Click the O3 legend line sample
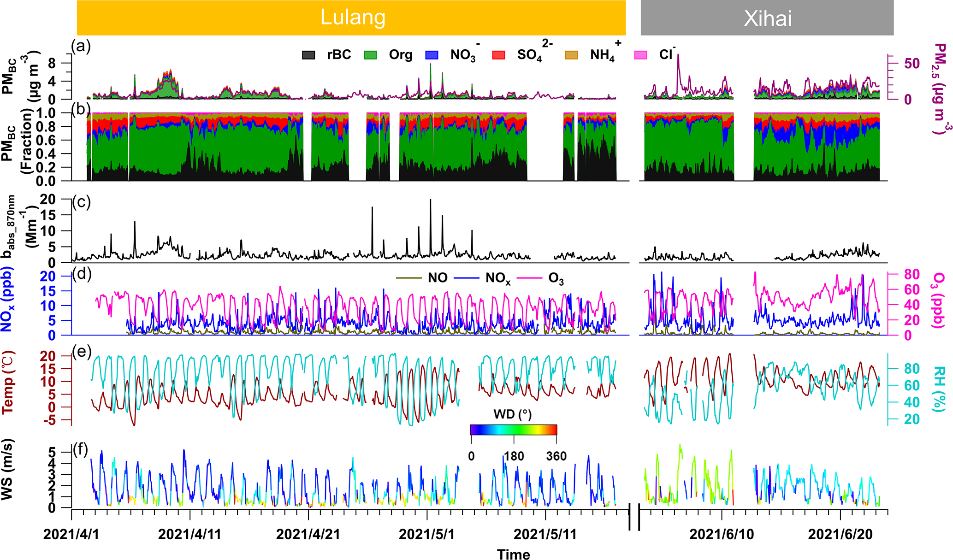The width and height of the screenshot is (953, 560). (x=529, y=278)
